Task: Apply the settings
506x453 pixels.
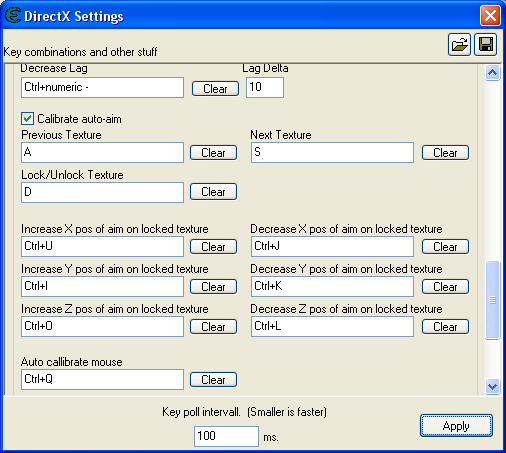Action: click(x=456, y=426)
